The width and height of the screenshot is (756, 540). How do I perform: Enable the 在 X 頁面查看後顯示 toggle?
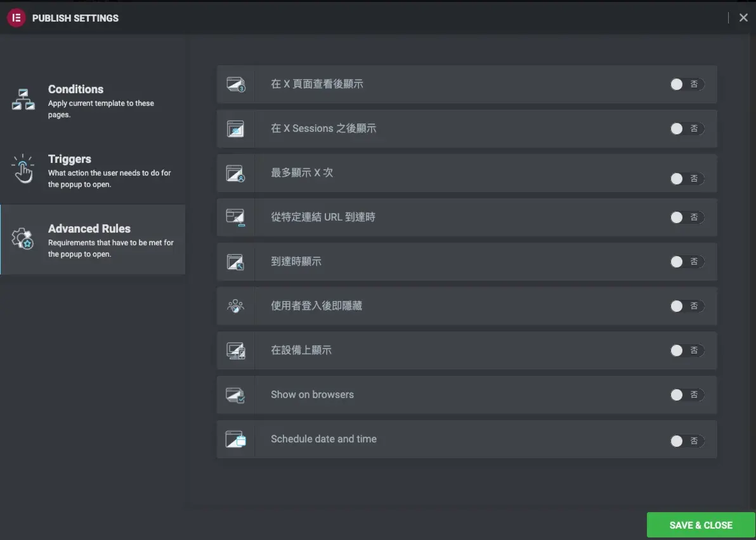pos(687,84)
